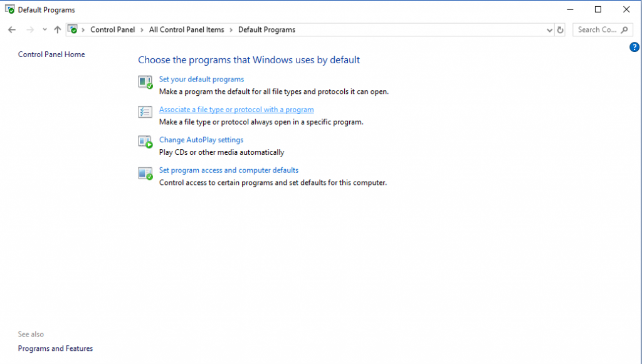Refresh the Default Programs page

(x=560, y=30)
